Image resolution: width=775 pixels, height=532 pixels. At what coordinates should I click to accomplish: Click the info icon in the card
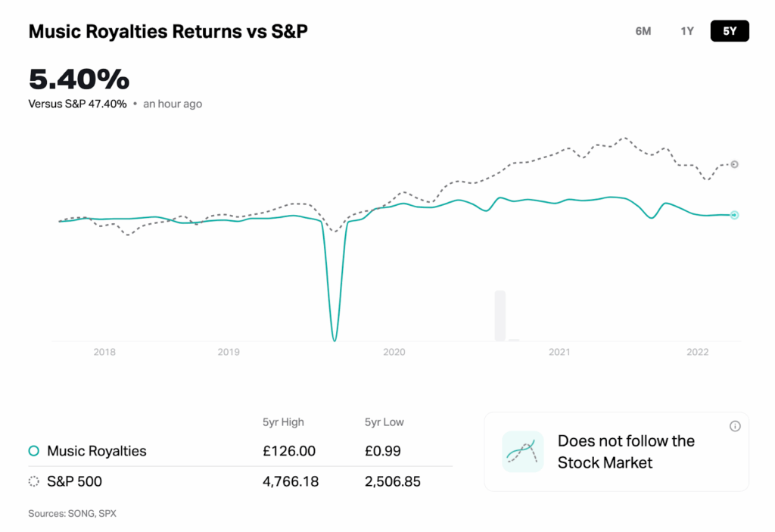(735, 427)
